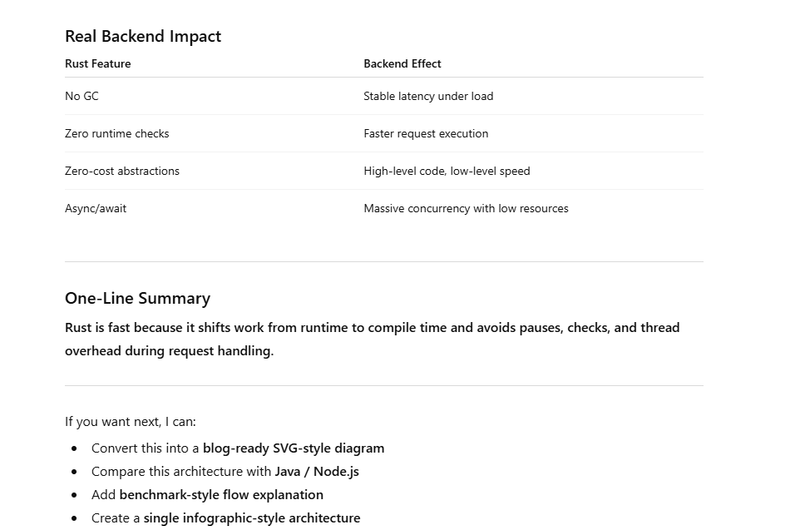Click the "If you want next, I can:" line
This screenshot has width=800, height=526.
(131, 421)
